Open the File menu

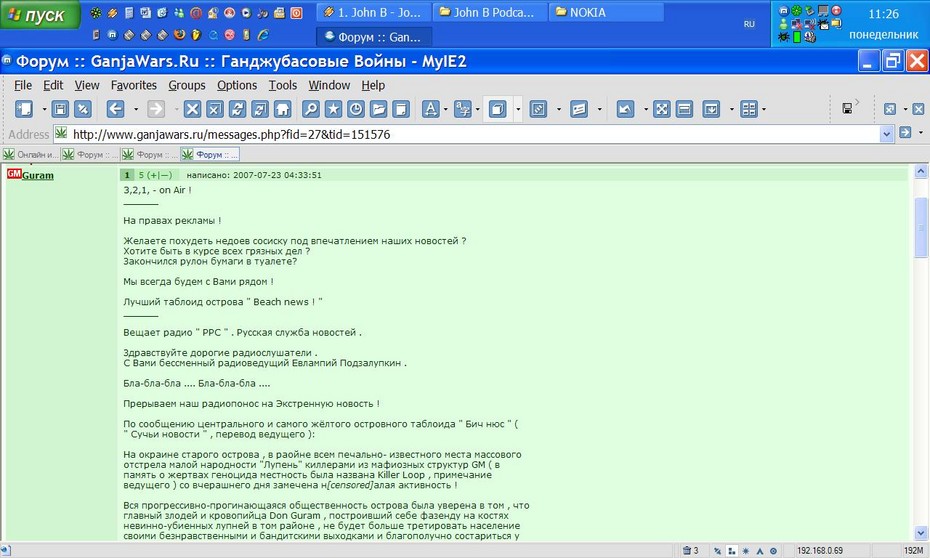point(23,85)
